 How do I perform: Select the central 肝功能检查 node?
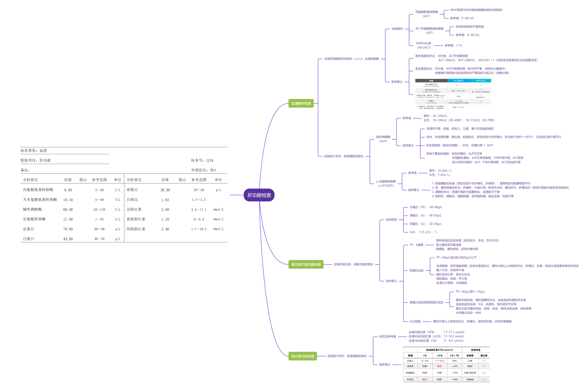(x=259, y=195)
